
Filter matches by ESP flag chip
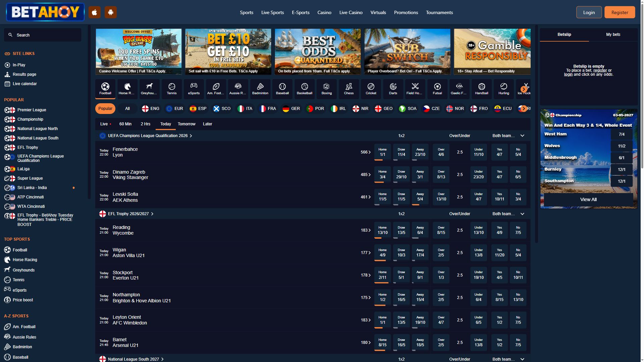click(x=198, y=109)
